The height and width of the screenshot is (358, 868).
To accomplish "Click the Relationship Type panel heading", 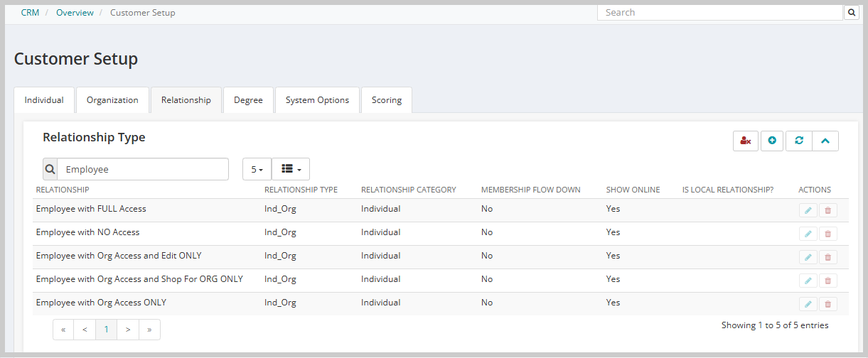I will click(x=94, y=137).
